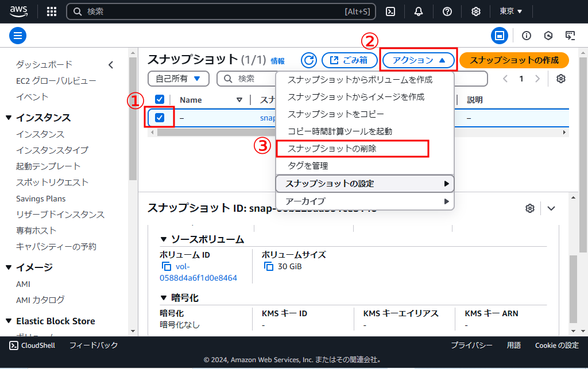Click スナップショットの作成 orange button

click(x=514, y=60)
